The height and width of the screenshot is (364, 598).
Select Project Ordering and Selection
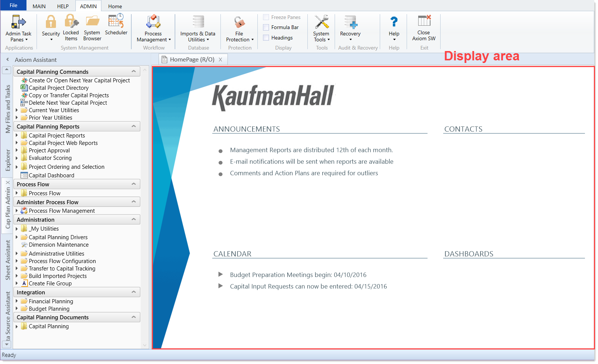(x=66, y=167)
